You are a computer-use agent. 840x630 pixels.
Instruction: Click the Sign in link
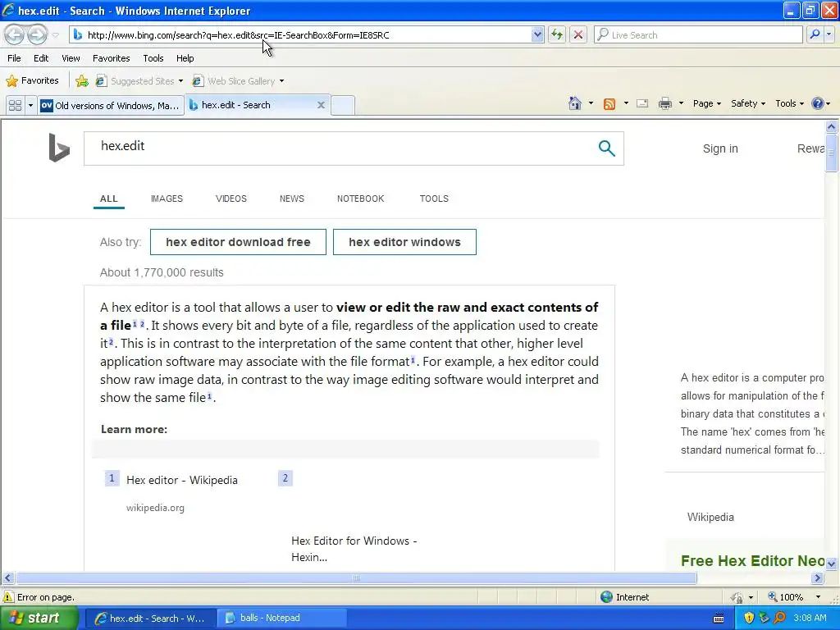(x=720, y=149)
